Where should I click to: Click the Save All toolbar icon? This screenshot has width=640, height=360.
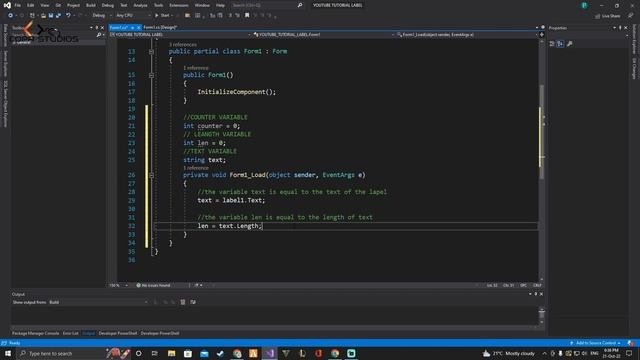58,16
